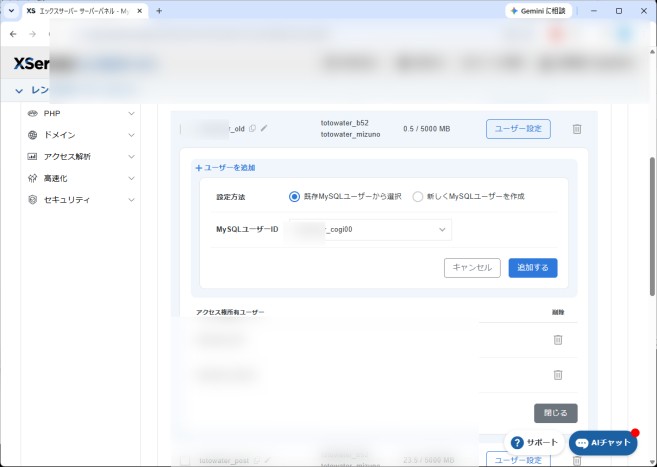Select 既存MySQLユーザーから選択 radio option
The width and height of the screenshot is (657, 467).
pos(295,196)
